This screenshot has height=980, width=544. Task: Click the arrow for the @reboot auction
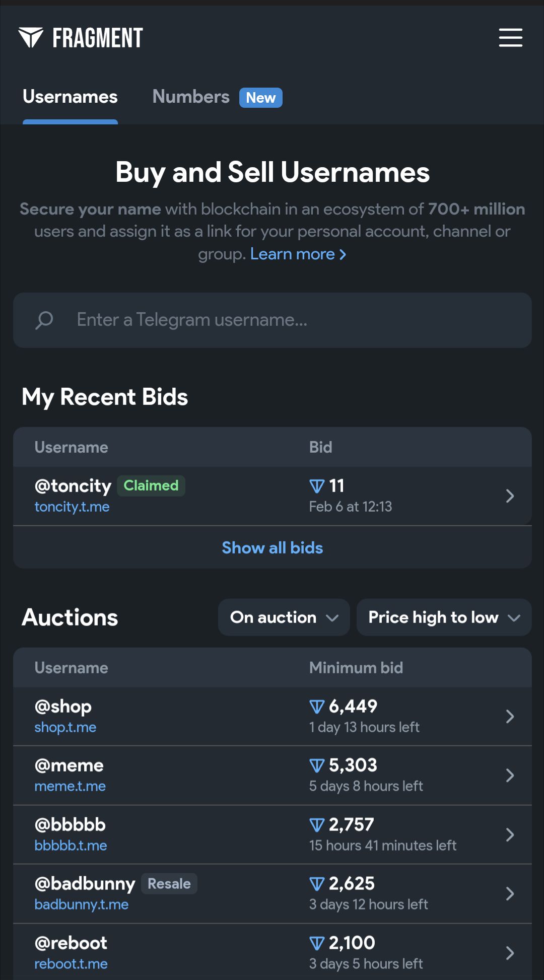(x=510, y=953)
